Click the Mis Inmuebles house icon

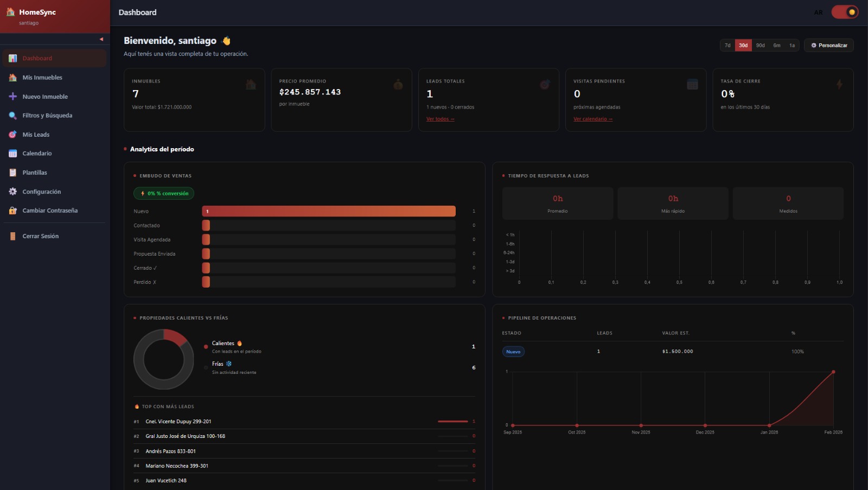pos(12,77)
